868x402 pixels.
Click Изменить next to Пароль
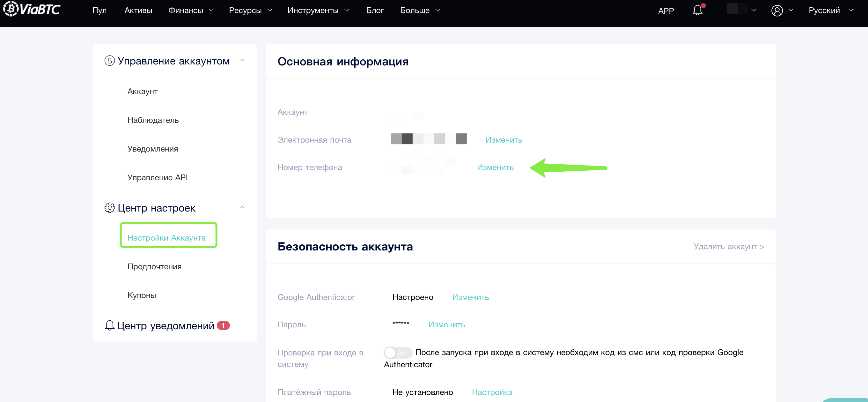[446, 324]
